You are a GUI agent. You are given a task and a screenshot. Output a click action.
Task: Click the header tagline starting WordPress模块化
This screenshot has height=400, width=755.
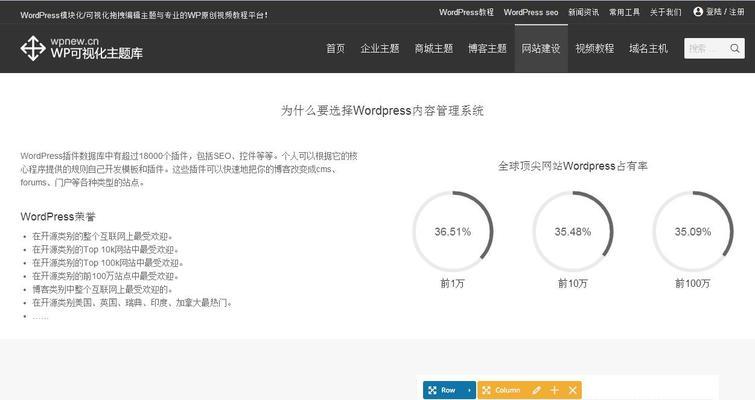144,15
